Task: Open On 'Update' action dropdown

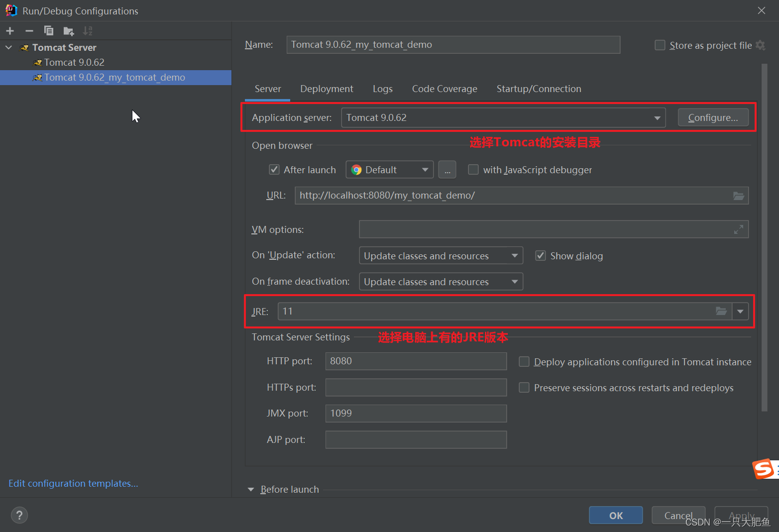Action: [x=441, y=256]
